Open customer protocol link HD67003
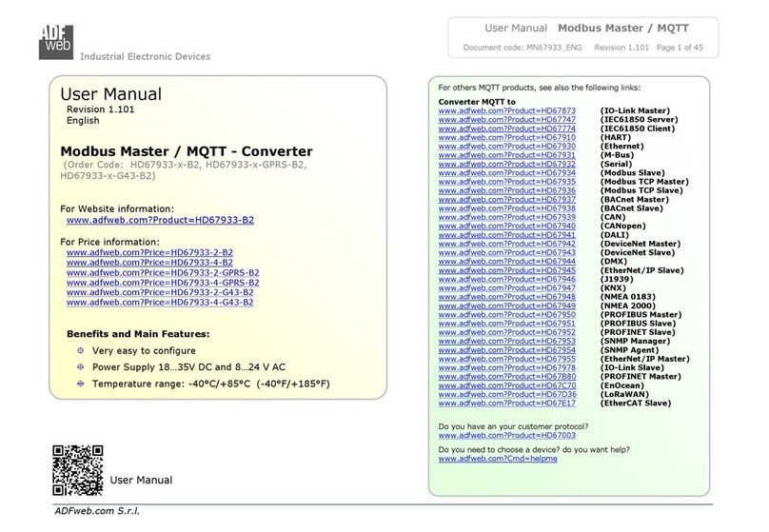Screen dimensions: 769x532 507,436
